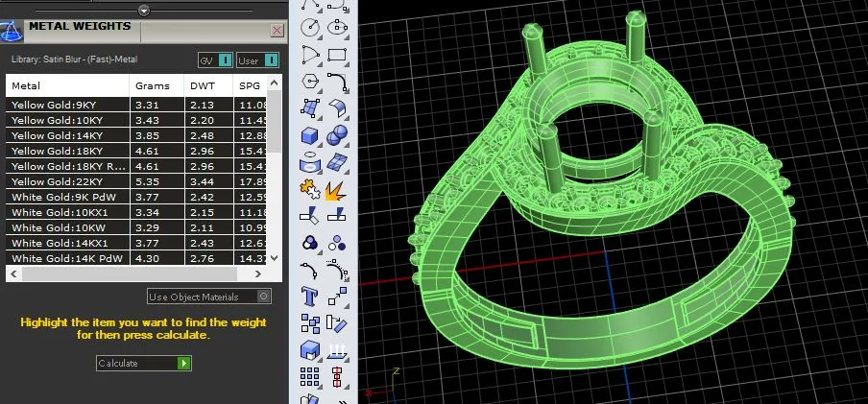Click the metal list scroll-down arrow
Image resolution: width=868 pixels, height=404 pixels.
click(274, 257)
